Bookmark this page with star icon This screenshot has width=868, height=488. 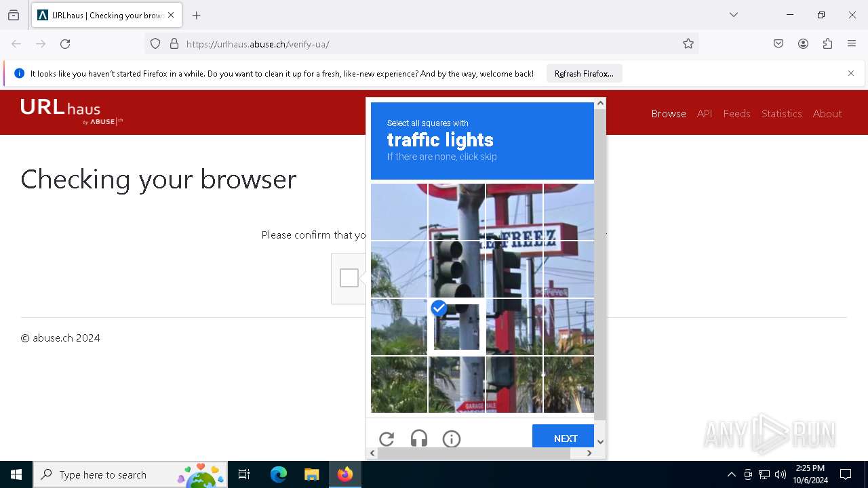tap(688, 44)
